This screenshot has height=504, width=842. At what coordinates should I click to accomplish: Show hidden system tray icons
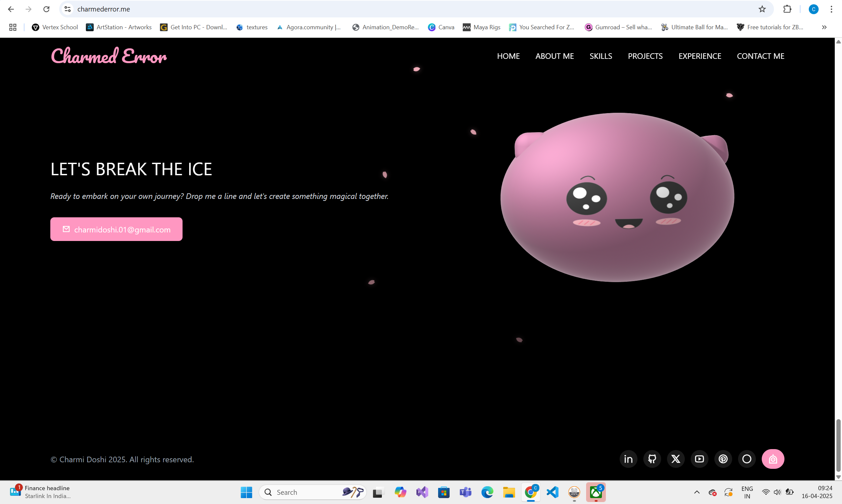697,492
